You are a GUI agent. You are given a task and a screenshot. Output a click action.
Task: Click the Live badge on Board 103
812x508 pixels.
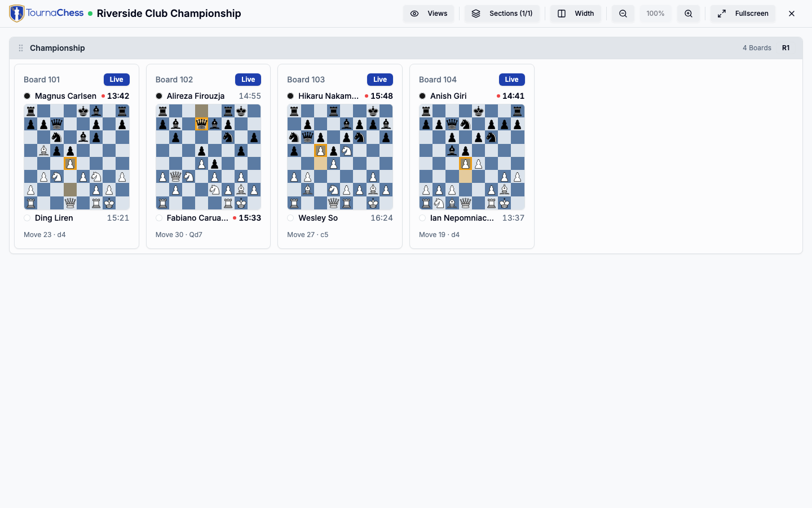click(380, 80)
